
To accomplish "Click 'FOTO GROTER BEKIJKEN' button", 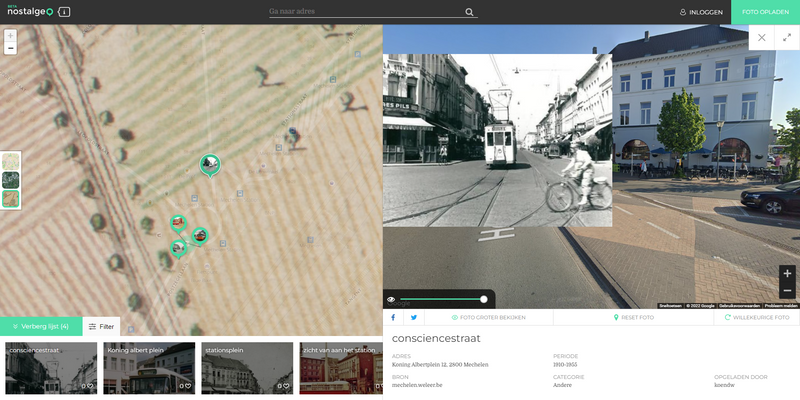I will click(488, 317).
